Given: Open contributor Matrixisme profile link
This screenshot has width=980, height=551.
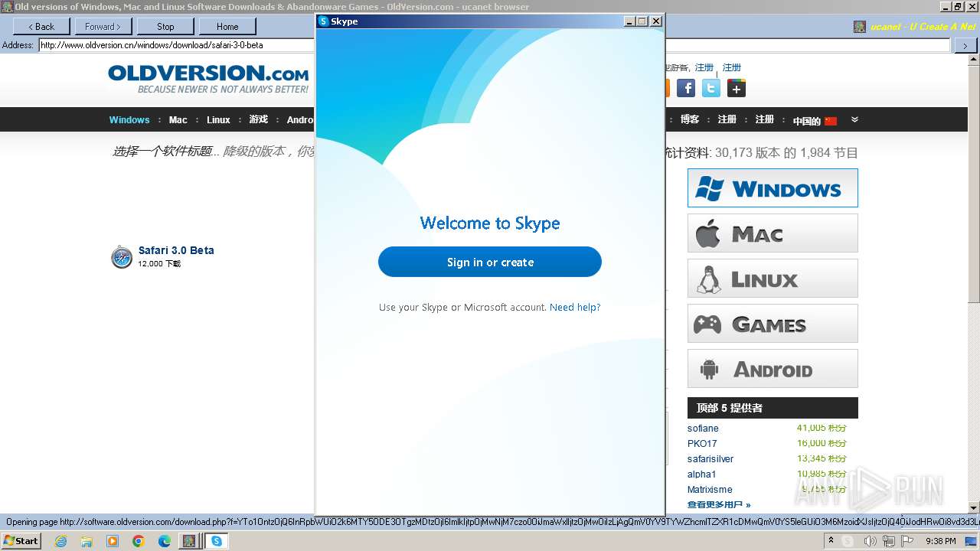Looking at the screenshot, I should coord(710,490).
